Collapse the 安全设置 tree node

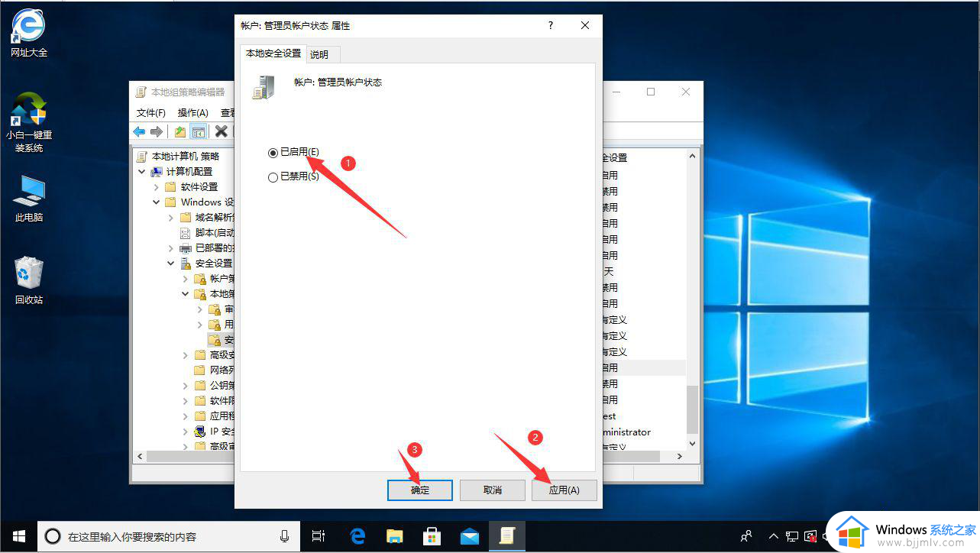click(x=171, y=264)
